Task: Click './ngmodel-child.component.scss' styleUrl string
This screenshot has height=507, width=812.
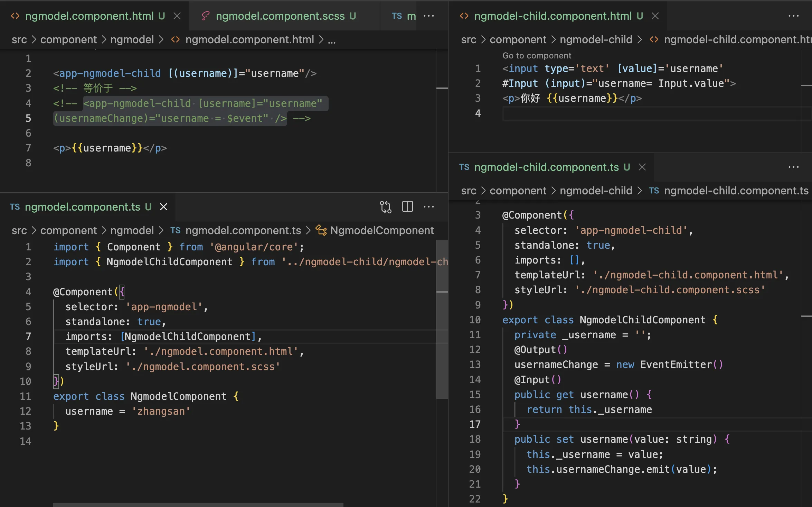Action: pyautogui.click(x=670, y=290)
